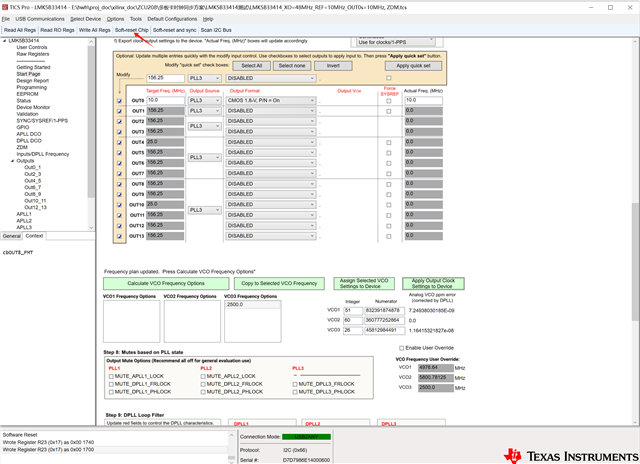Click Assign Selected VCO Settings to Device
The height and width of the screenshot is (464, 640).
click(364, 283)
